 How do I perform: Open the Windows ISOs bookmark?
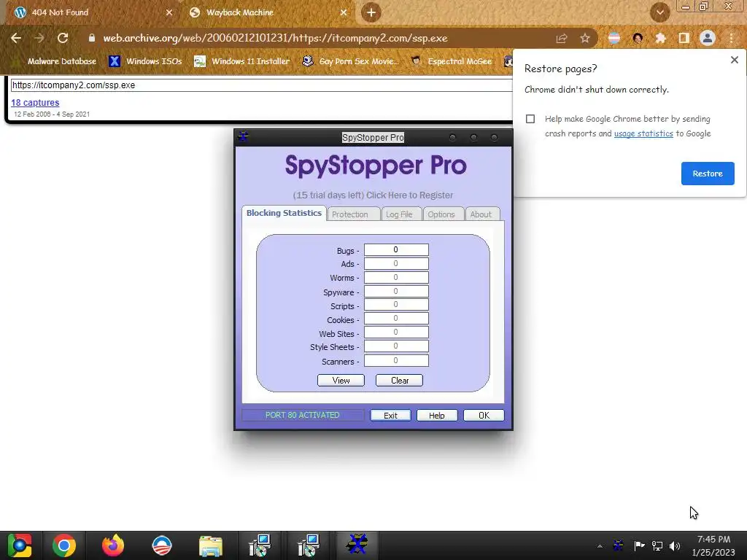click(x=145, y=61)
